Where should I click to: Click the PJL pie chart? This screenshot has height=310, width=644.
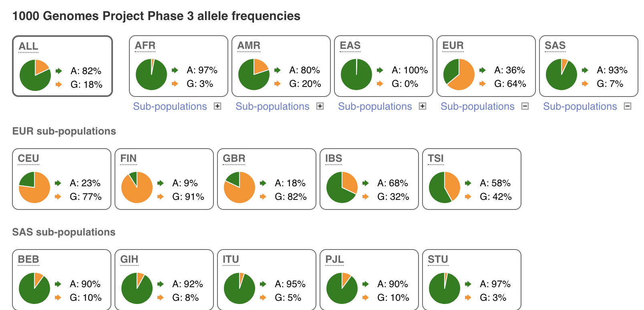[342, 288]
